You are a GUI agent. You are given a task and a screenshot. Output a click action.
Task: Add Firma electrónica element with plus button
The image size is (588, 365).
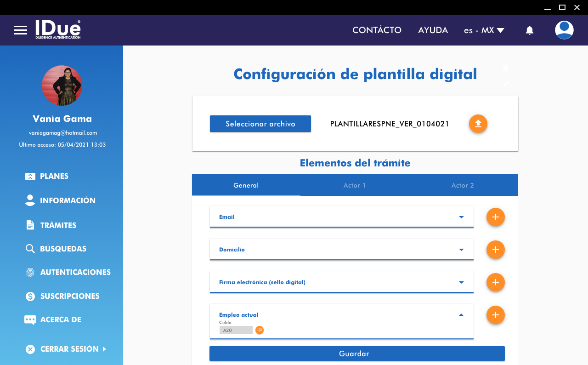pos(495,282)
